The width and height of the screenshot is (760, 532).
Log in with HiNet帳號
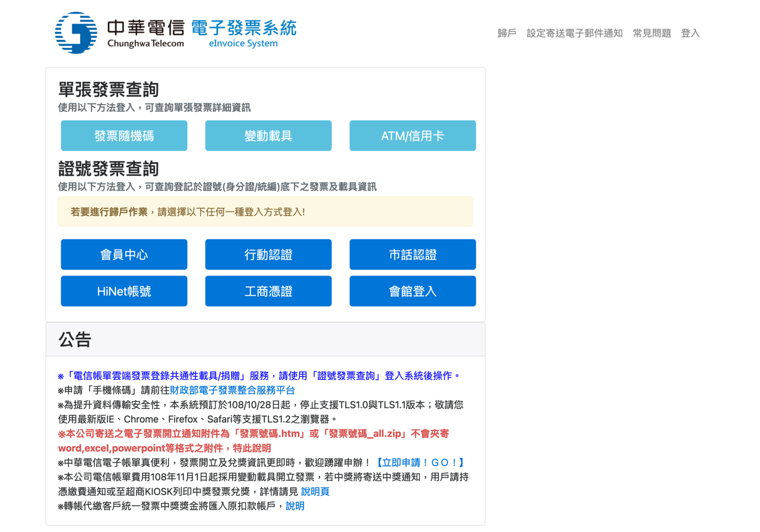point(124,291)
